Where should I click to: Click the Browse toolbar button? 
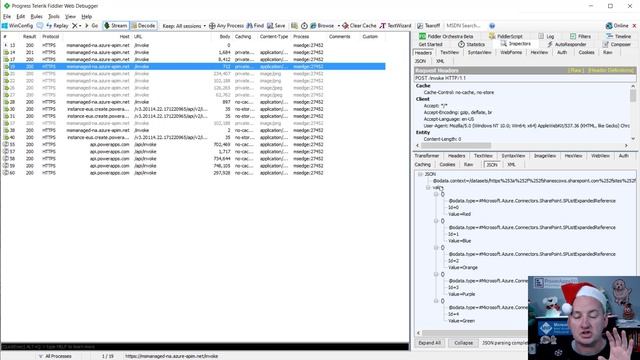pyautogui.click(x=322, y=25)
